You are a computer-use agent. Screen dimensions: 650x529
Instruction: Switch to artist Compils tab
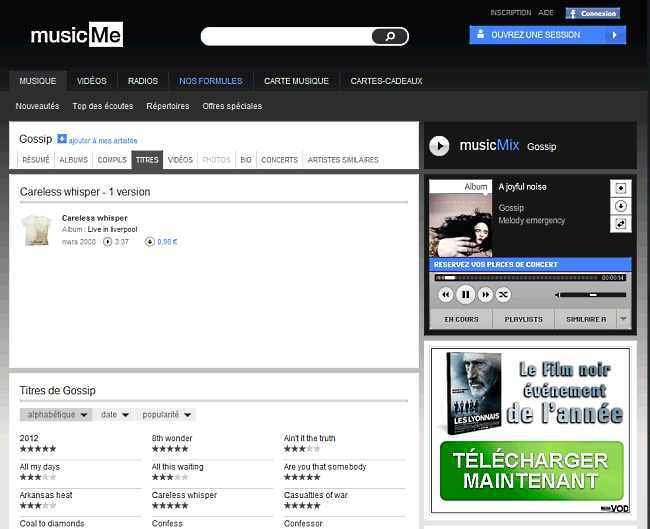112,160
